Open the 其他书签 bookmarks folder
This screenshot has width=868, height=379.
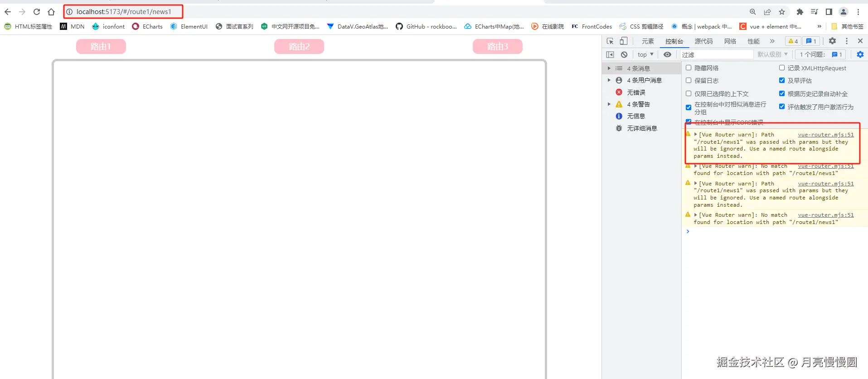tap(847, 26)
